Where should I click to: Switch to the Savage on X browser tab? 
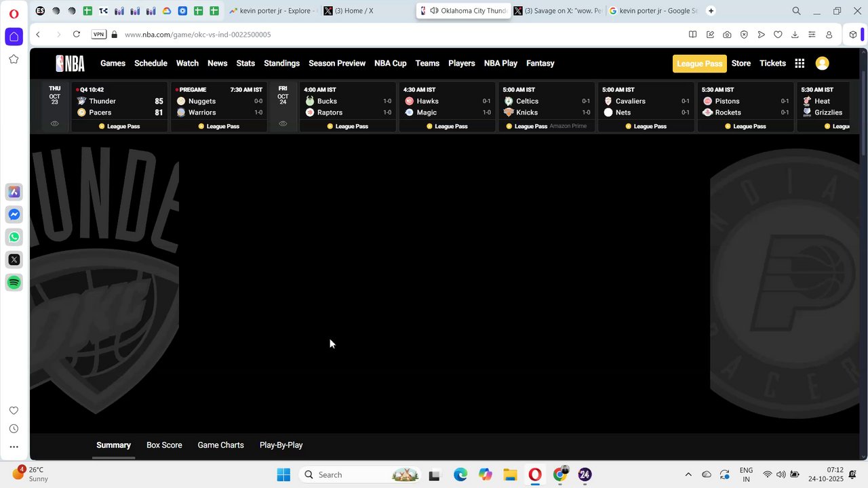(x=557, y=11)
